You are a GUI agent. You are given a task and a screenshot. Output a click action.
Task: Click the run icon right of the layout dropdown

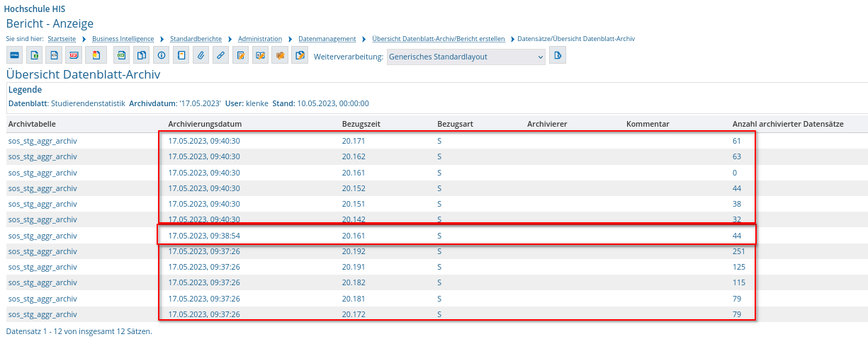tap(558, 56)
